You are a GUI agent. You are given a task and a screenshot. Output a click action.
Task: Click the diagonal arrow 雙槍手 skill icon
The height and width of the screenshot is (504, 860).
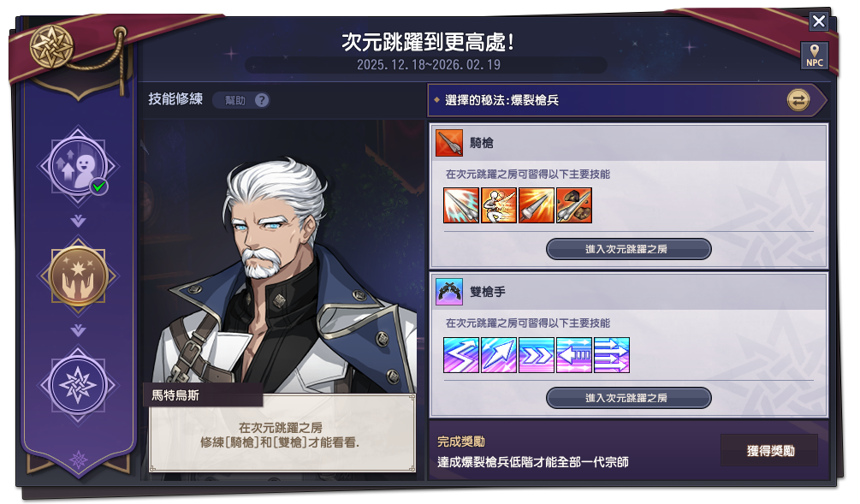pos(499,355)
